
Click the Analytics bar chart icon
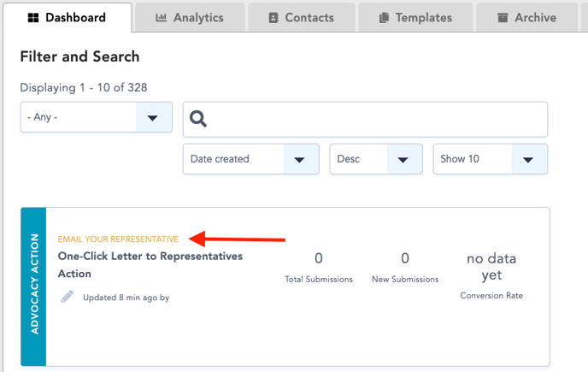(x=161, y=17)
